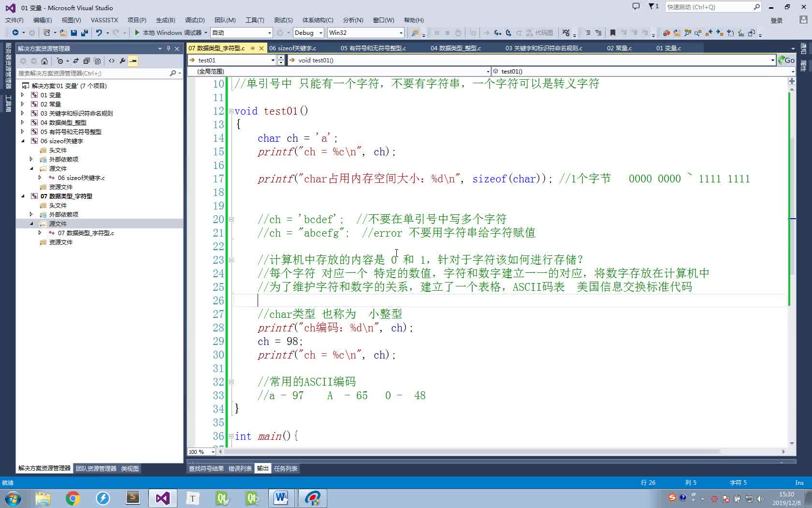The width and height of the screenshot is (812, 508).
Task: Open the solution configurations Debug dropdown
Action: 308,32
